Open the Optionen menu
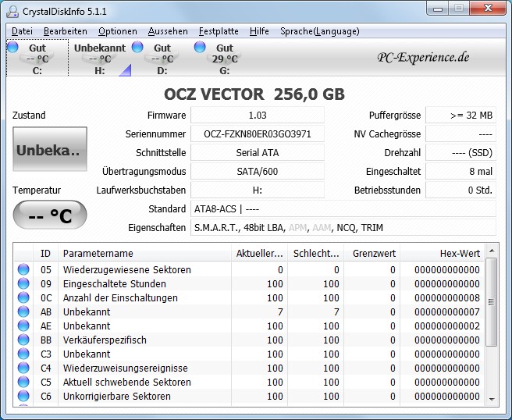 coord(118,31)
